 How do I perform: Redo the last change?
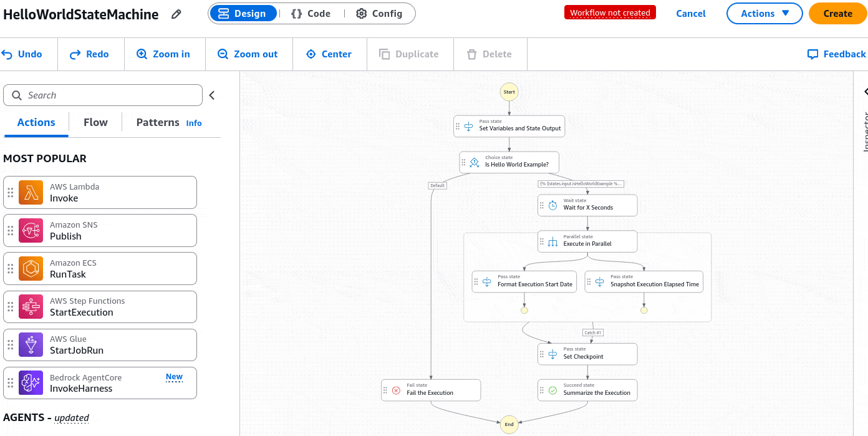(x=89, y=54)
